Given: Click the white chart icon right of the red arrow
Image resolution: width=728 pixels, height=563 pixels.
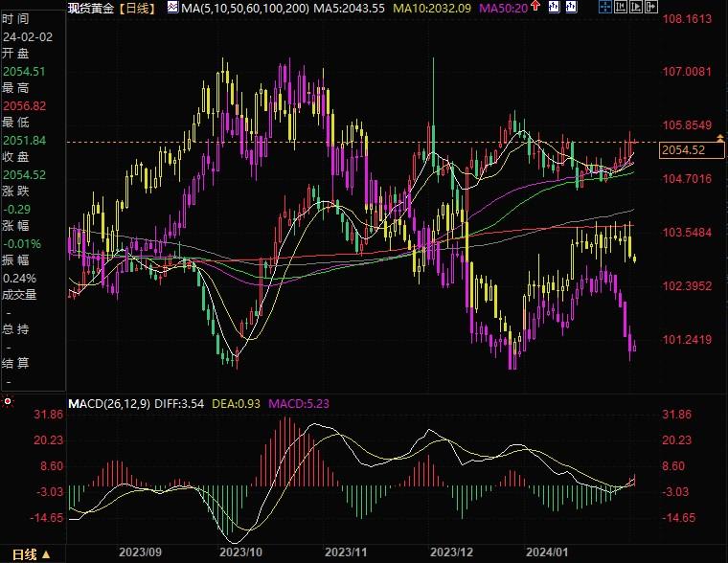Looking at the screenshot, I should (553, 8).
